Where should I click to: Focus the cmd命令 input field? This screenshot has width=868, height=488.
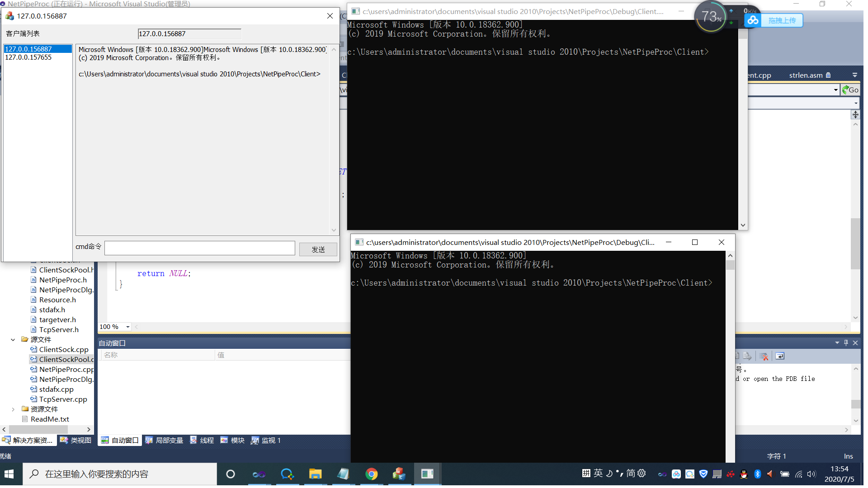(199, 248)
